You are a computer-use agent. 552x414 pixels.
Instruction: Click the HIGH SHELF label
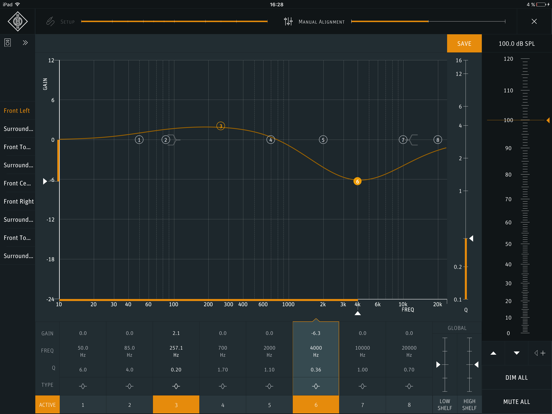point(469,404)
